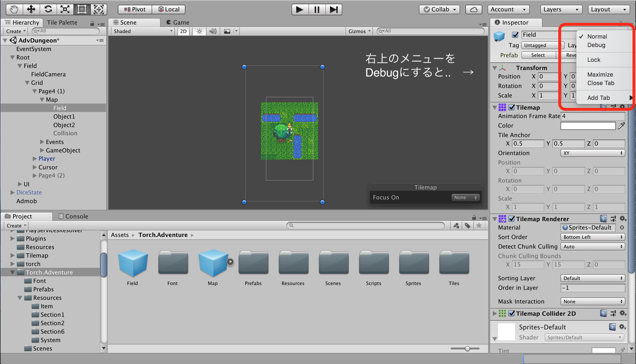Select Object1 in the Hierarchy
636x364 pixels.
64,116
